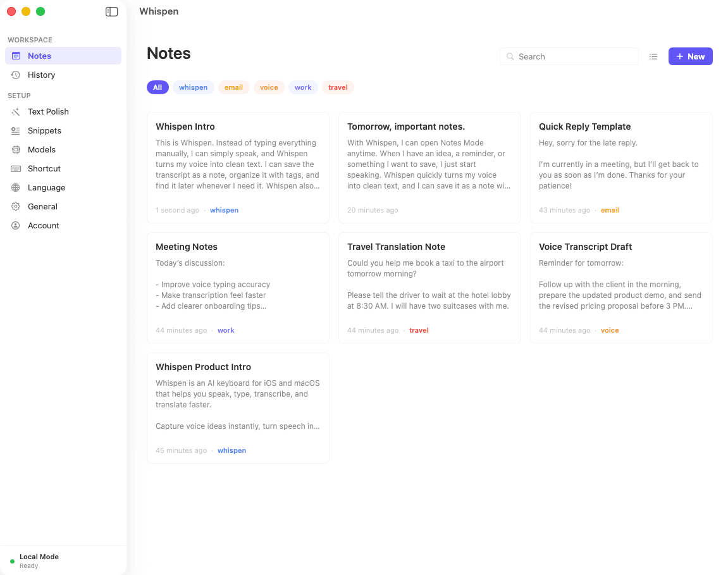
Task: Click work tag on Meeting Notes card
Action: [226, 330]
